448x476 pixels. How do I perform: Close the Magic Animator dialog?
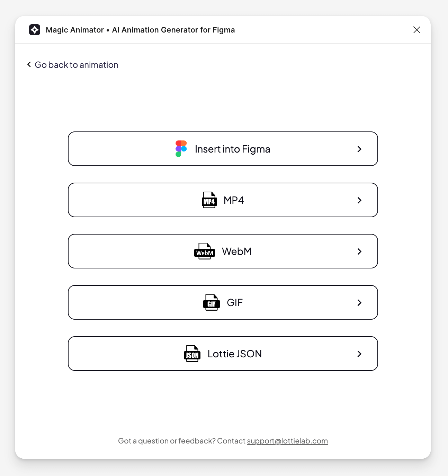[x=417, y=30]
